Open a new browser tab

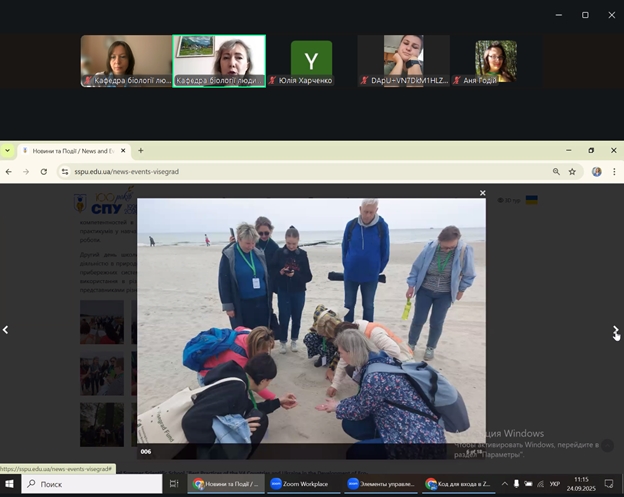click(x=141, y=151)
